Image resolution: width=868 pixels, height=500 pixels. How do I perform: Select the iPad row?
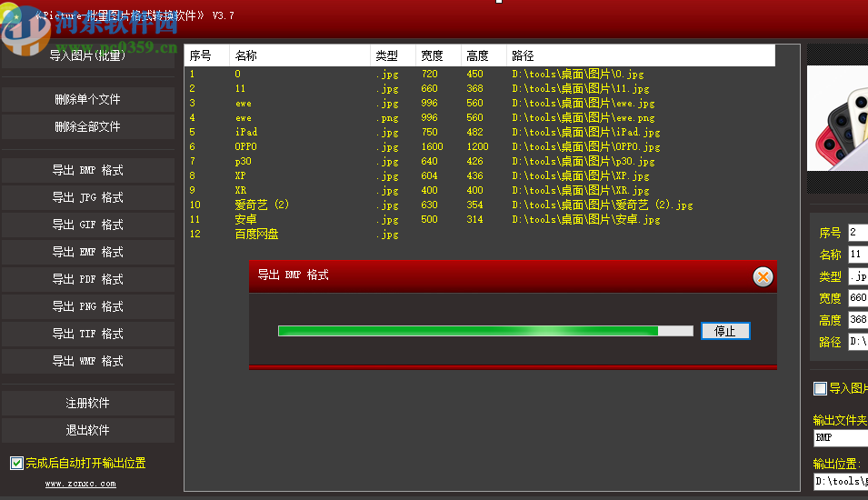[479, 133]
